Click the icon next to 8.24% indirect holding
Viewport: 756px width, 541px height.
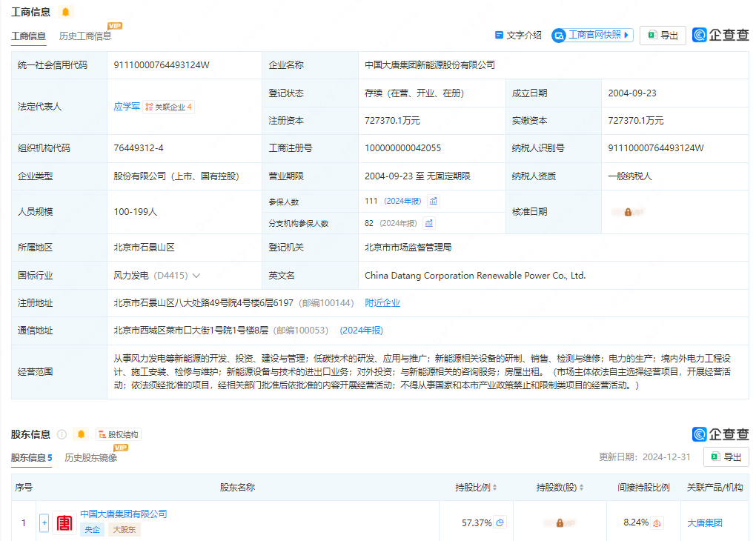657,522
